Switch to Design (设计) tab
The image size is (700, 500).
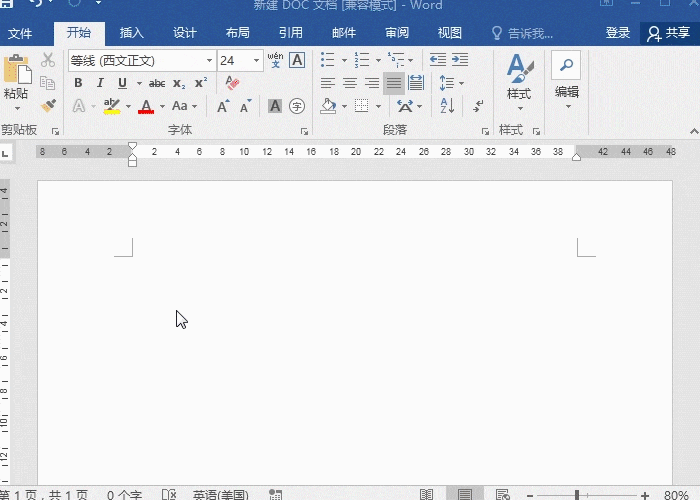coord(185,33)
